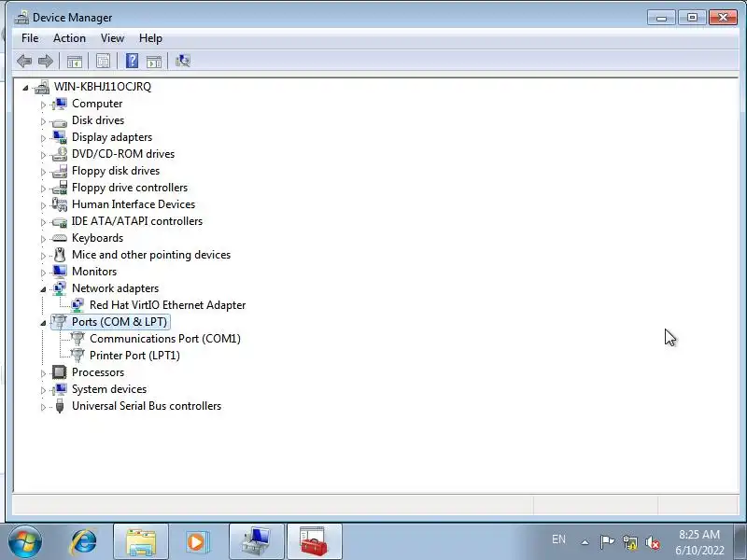Image resolution: width=747 pixels, height=560 pixels.
Task: Select Mice and other pointing devices label
Action: click(151, 255)
